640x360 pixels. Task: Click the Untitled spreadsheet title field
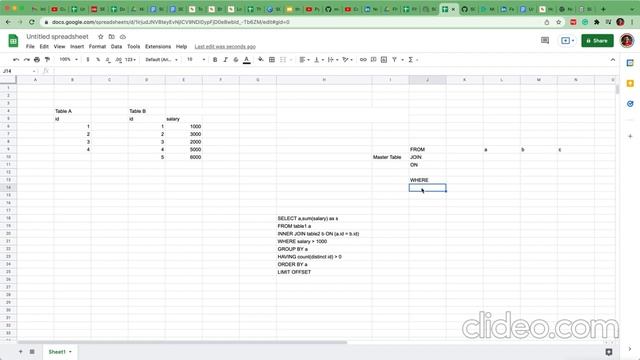click(57, 37)
